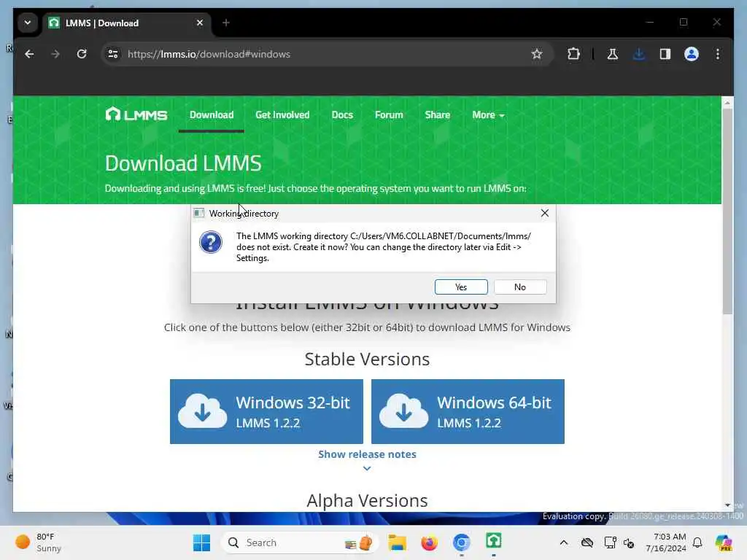Click the 'Download LMMS' page title
Screen dimensions: 747x560
[x=183, y=163]
